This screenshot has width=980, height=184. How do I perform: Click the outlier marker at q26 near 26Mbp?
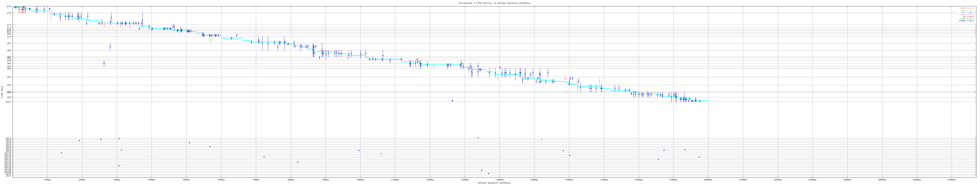(104, 64)
